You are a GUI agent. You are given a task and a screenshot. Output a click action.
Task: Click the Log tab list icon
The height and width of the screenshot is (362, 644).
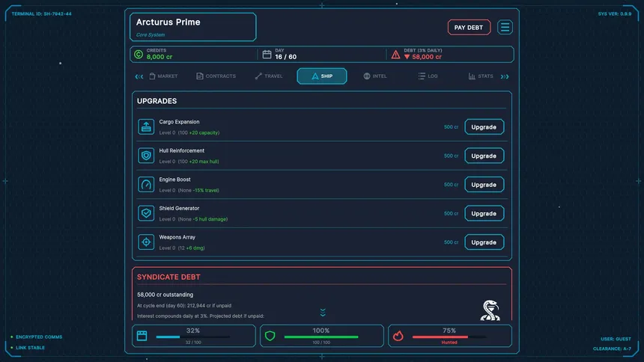422,76
